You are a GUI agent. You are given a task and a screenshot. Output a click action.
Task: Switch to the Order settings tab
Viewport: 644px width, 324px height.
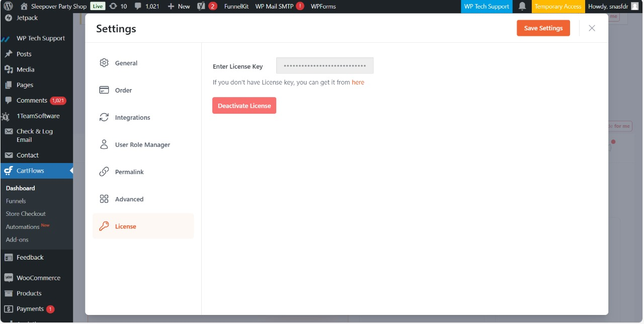pyautogui.click(x=123, y=90)
